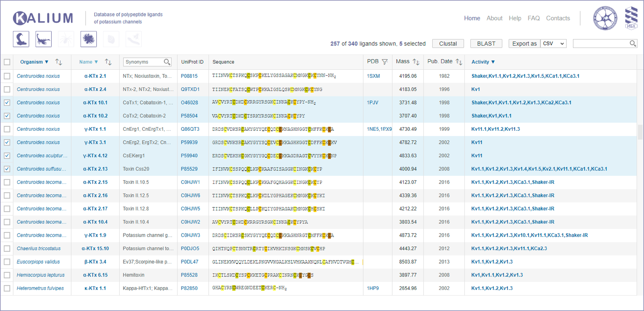Open UniProt entry P08815

tap(189, 76)
